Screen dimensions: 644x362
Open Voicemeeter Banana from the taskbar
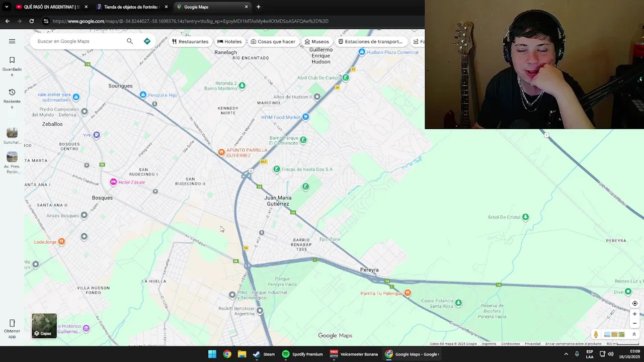pos(354,354)
